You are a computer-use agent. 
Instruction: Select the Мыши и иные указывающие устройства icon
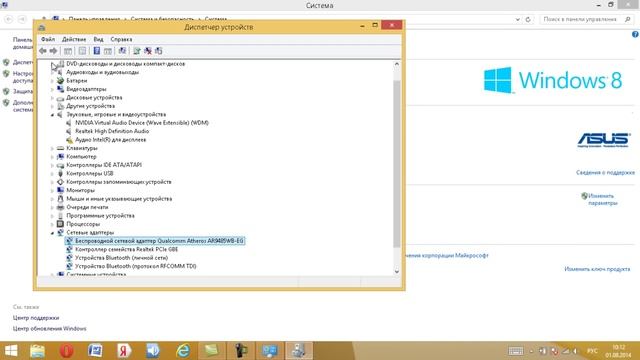(60, 199)
